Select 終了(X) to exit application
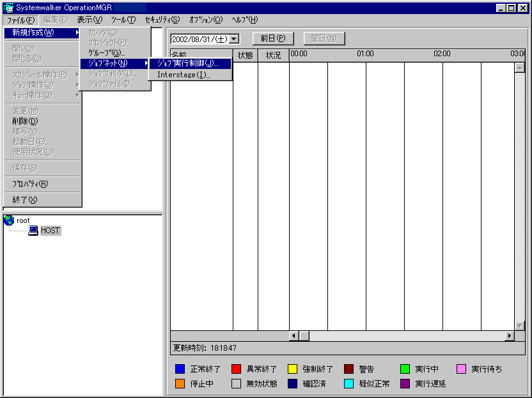The width and height of the screenshot is (532, 398). [25, 200]
